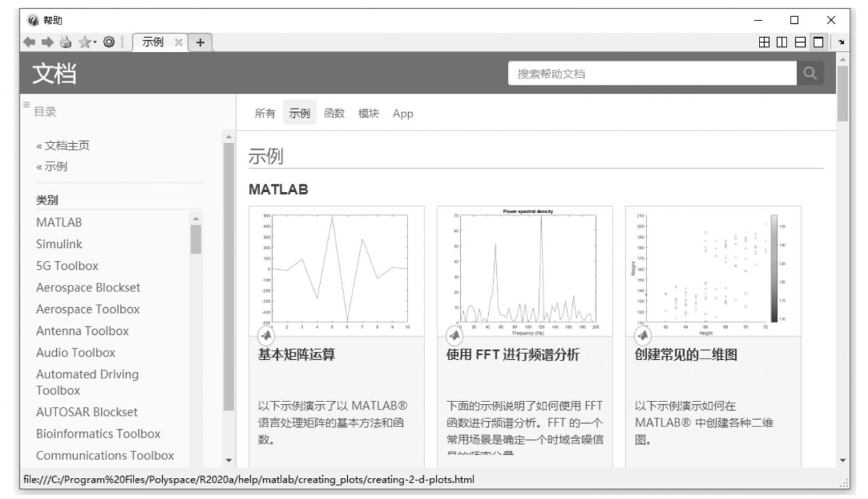868x499 pixels.
Task: Click the 帮助 window app icon
Action: pyautogui.click(x=35, y=20)
